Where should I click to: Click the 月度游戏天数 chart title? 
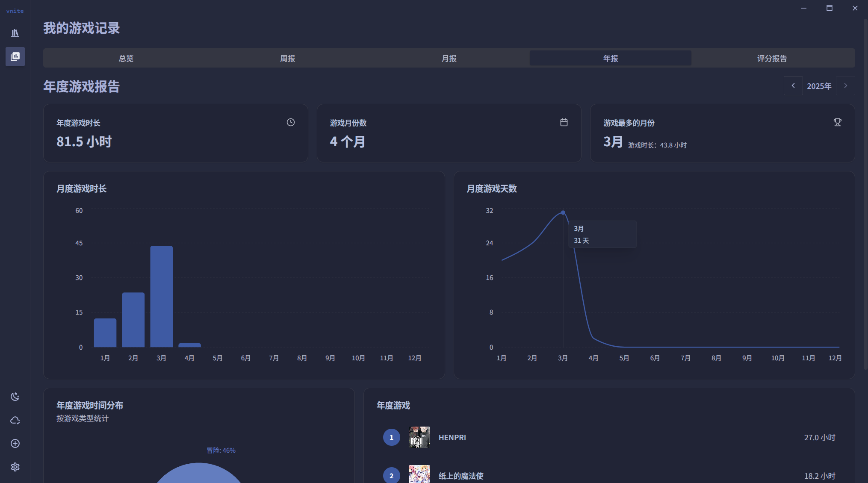492,188
